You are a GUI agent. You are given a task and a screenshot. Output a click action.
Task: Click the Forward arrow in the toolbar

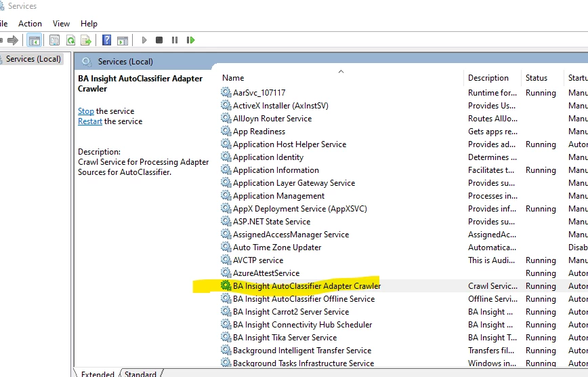[x=13, y=41]
